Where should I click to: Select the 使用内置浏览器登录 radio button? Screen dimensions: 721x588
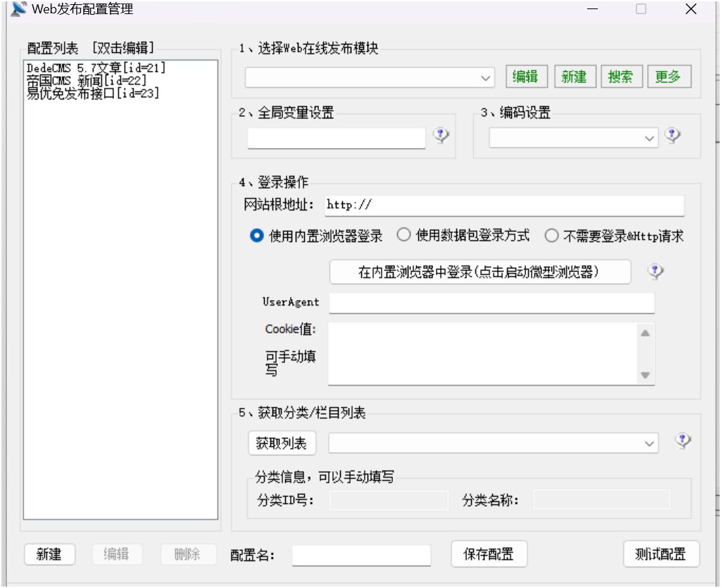pyautogui.click(x=256, y=236)
